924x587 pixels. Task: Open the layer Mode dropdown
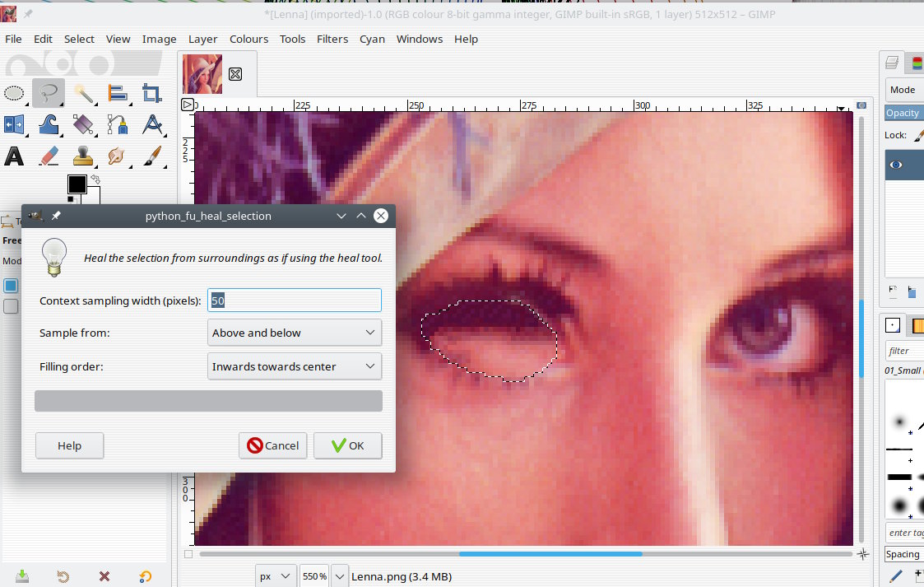[x=904, y=90]
